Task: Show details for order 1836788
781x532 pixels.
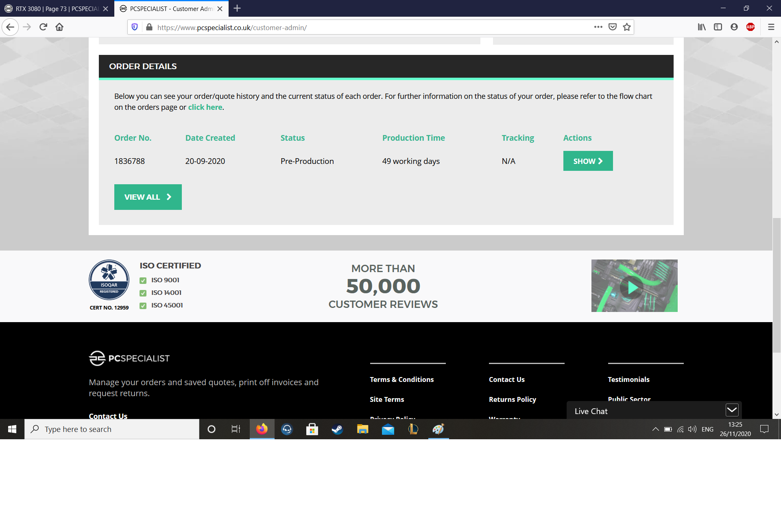Action: (x=588, y=161)
